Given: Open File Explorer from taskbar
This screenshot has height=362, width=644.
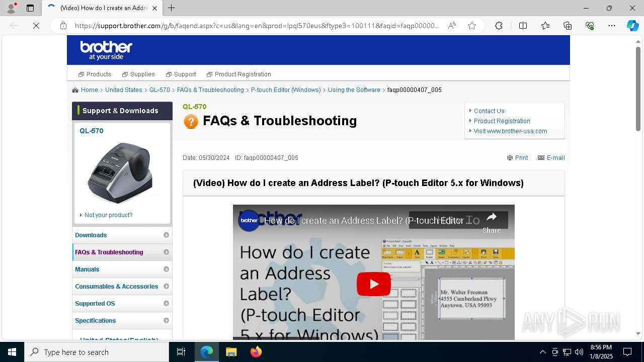Looking at the screenshot, I should point(231,352).
